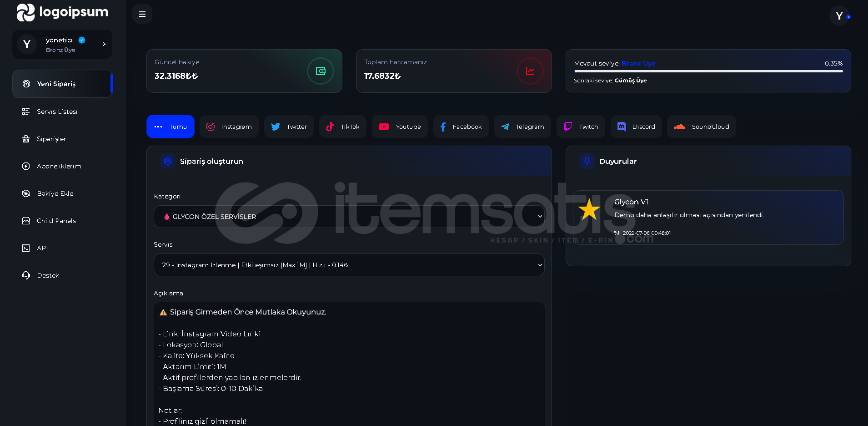Image resolution: width=868 pixels, height=426 pixels.
Task: Toggle the hamburger sidebar menu button
Action: (142, 14)
